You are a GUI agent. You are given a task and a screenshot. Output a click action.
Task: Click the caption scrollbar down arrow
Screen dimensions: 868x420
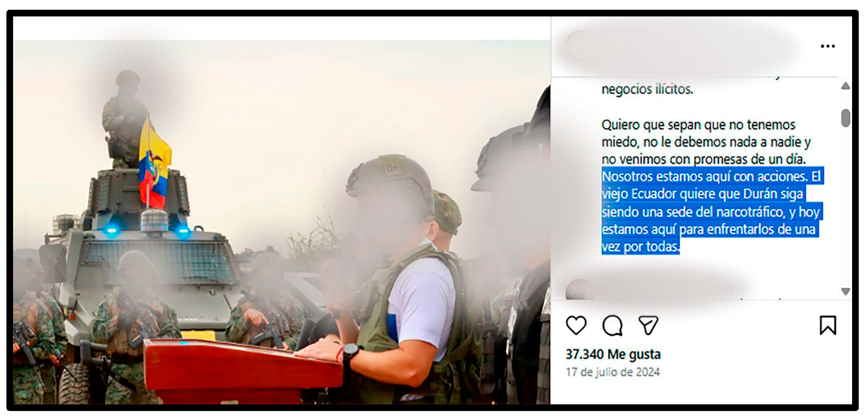pos(845,291)
